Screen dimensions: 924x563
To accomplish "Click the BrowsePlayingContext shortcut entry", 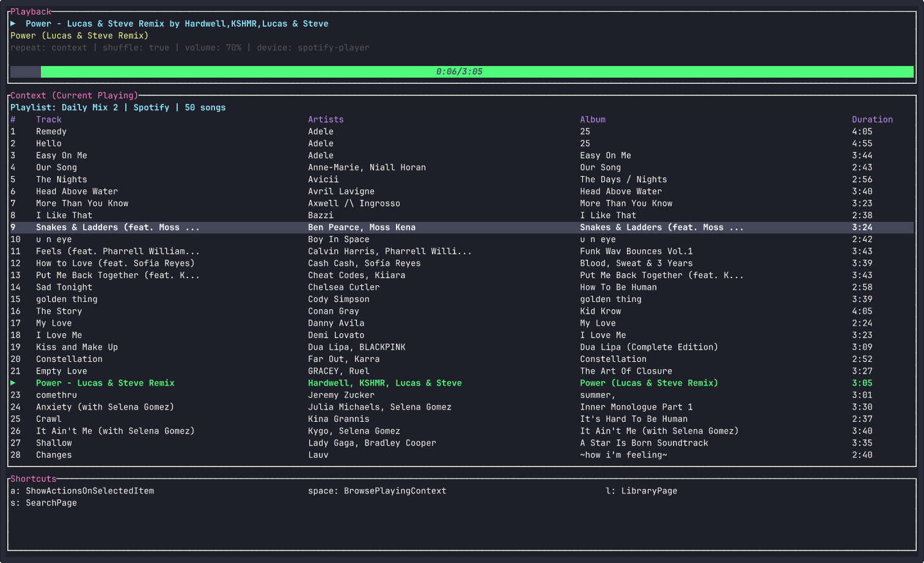I will point(377,490).
